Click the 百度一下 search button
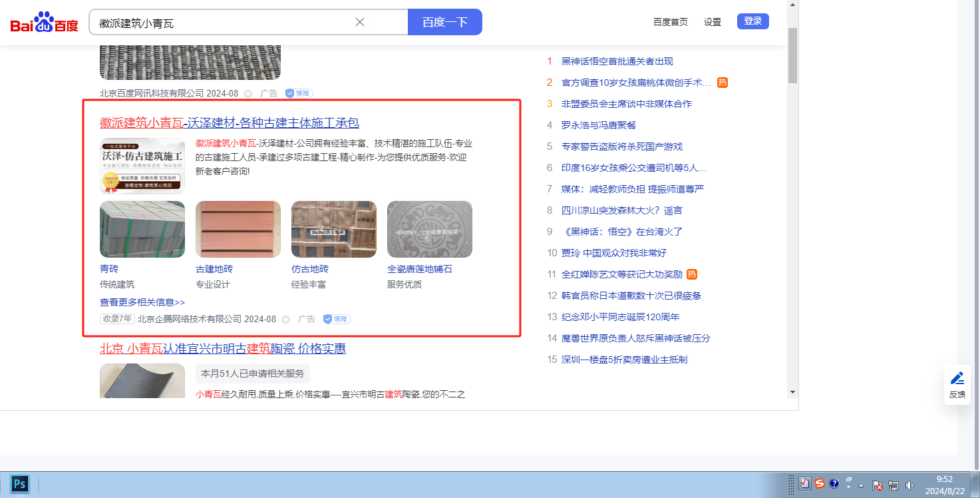 click(445, 22)
